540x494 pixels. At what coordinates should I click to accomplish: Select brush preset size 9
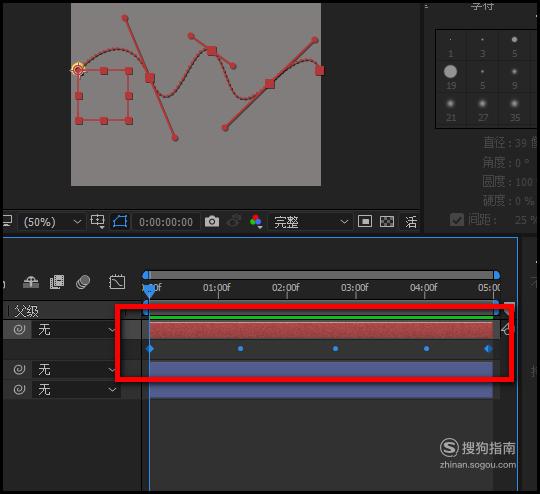[x=515, y=78]
